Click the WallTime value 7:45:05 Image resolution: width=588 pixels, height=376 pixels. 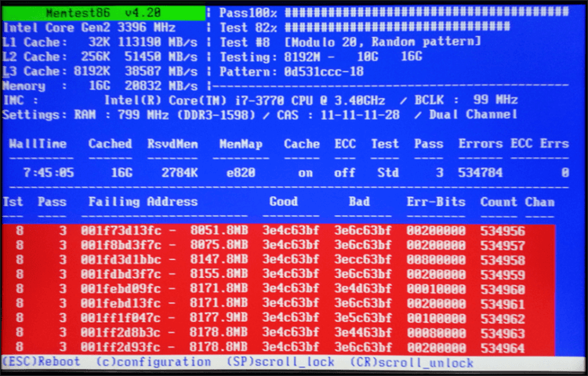point(49,173)
